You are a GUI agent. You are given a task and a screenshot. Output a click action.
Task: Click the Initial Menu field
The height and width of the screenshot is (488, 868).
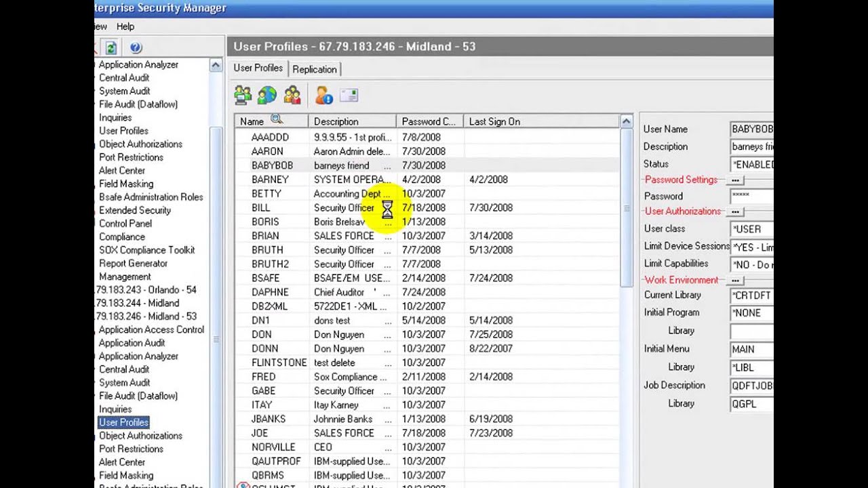pos(751,349)
